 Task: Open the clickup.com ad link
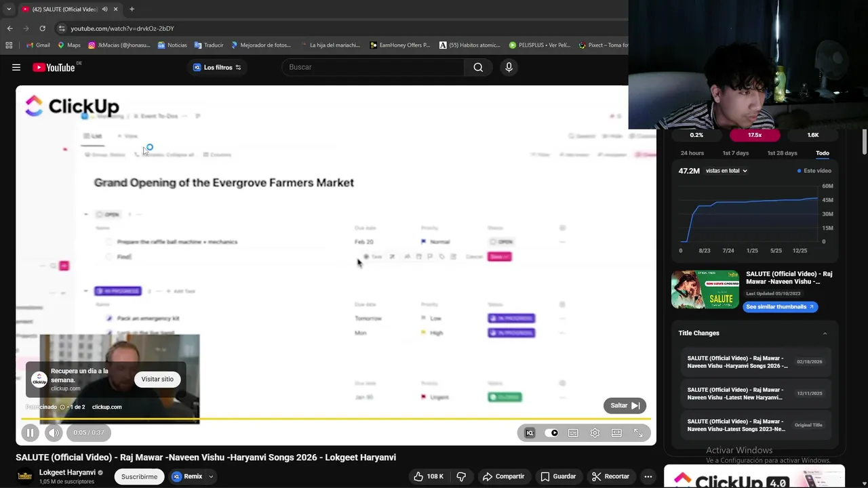pyautogui.click(x=106, y=407)
